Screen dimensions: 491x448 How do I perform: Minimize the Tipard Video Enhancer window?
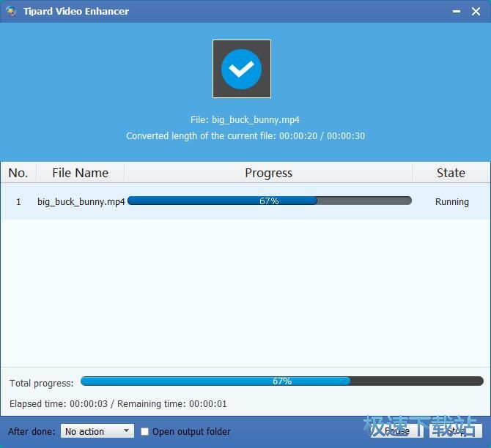coord(457,11)
